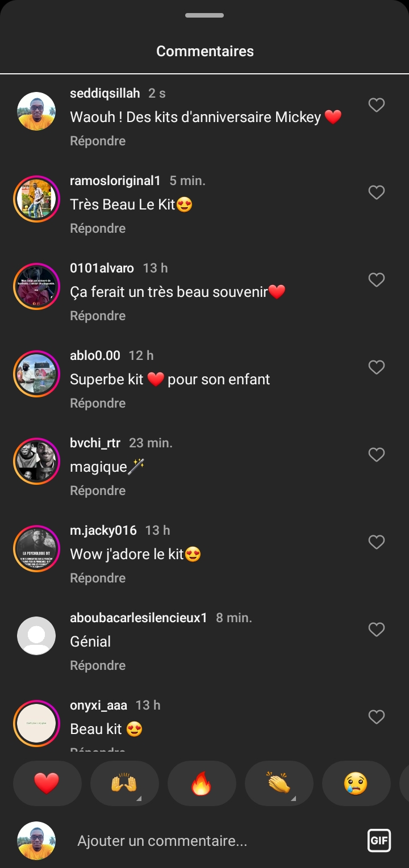This screenshot has width=409, height=868.
Task: Heart the bvchi_rtr magique comment
Action: 377,455
